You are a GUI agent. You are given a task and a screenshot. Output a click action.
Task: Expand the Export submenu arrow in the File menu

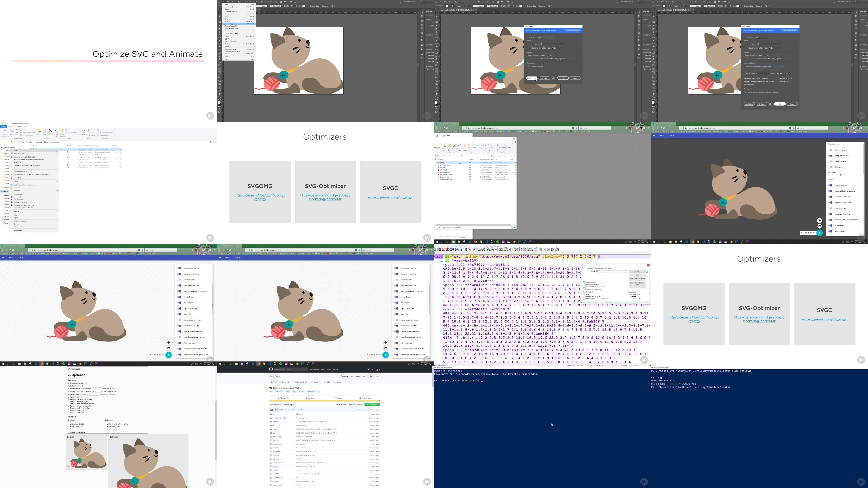tap(254, 39)
